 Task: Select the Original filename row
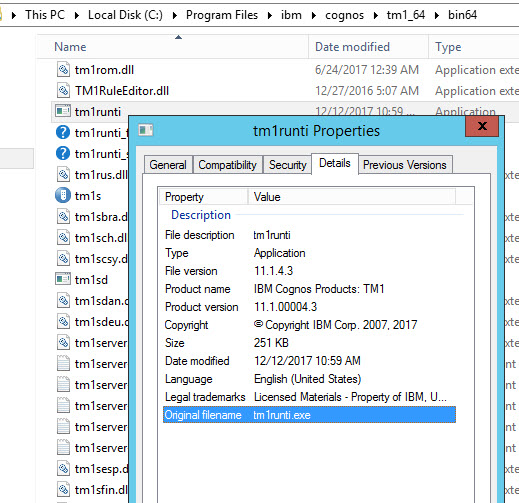coord(309,415)
